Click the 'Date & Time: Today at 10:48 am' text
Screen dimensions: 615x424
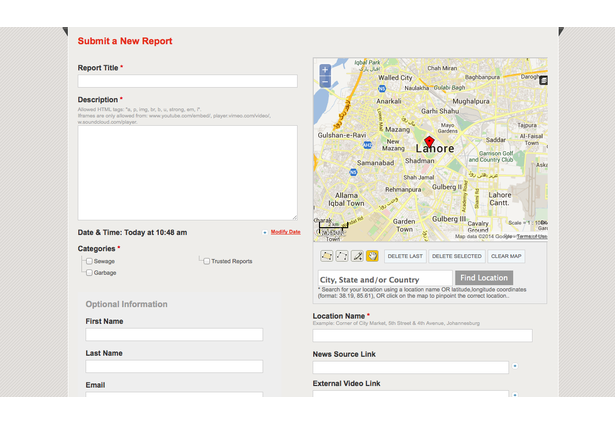click(x=132, y=233)
